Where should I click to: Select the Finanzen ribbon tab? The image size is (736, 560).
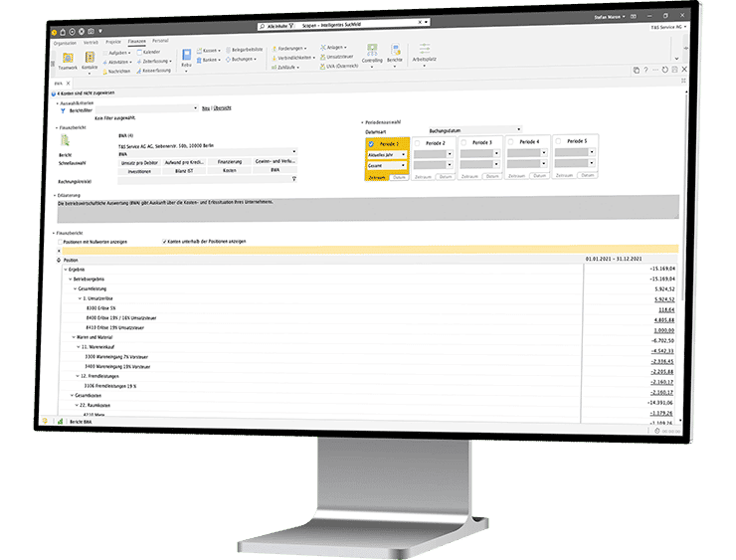(136, 42)
